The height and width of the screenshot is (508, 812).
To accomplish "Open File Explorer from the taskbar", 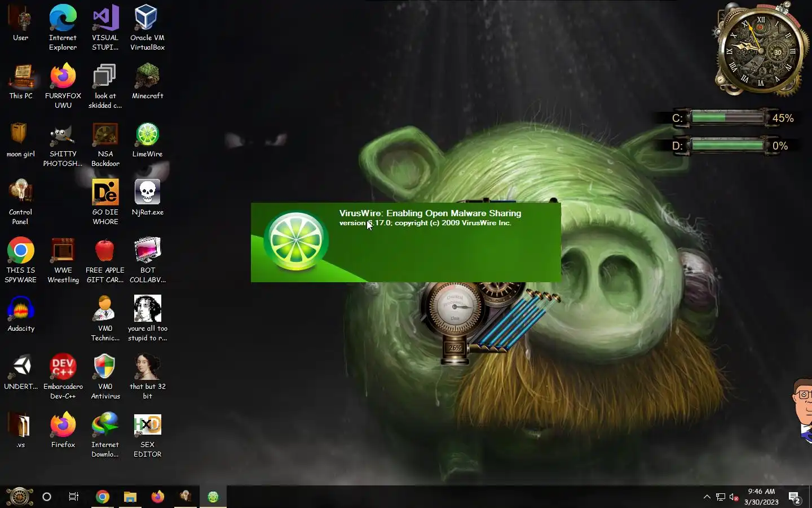I will point(130,497).
